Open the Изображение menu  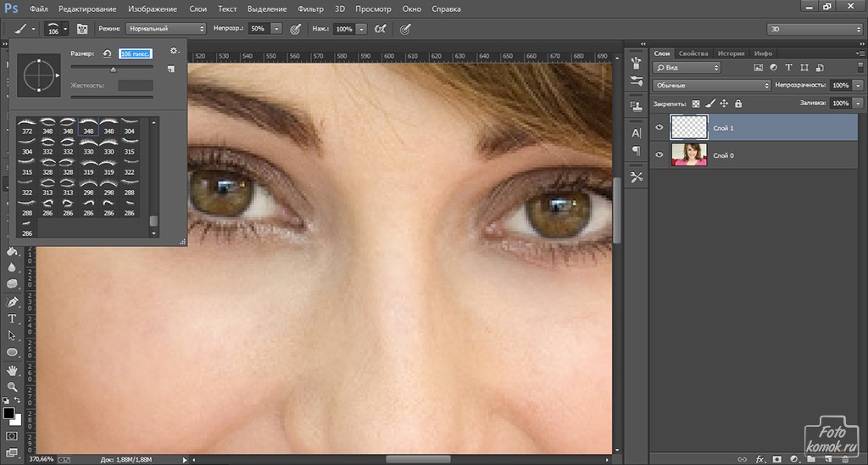click(153, 8)
